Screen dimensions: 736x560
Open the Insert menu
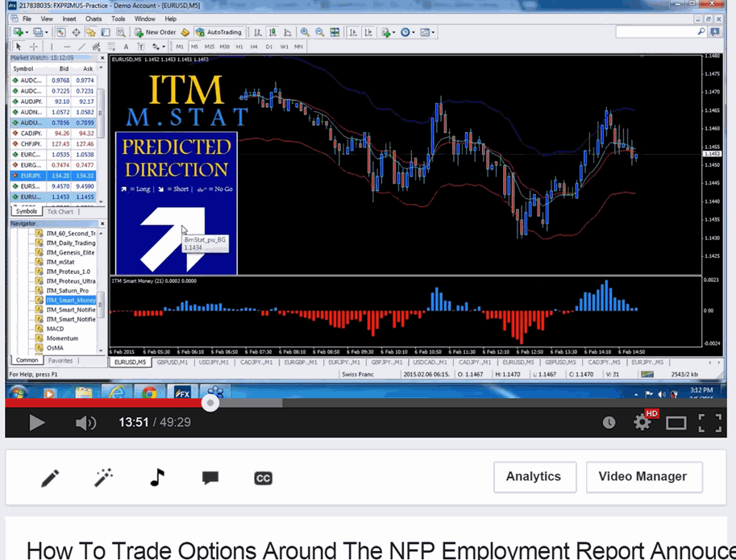coord(69,19)
